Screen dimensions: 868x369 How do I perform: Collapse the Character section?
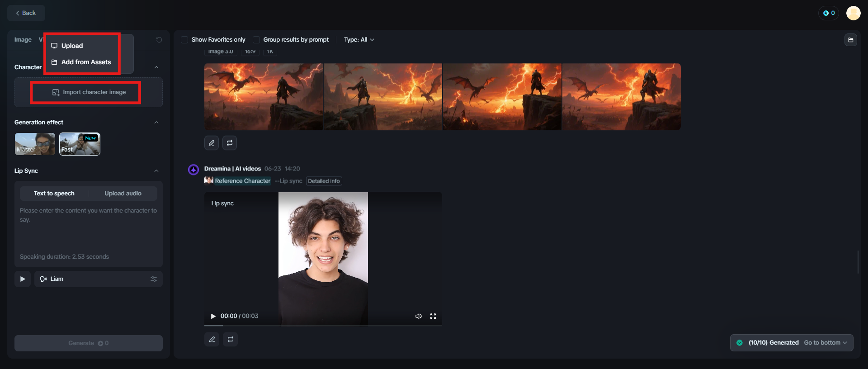coord(156,67)
